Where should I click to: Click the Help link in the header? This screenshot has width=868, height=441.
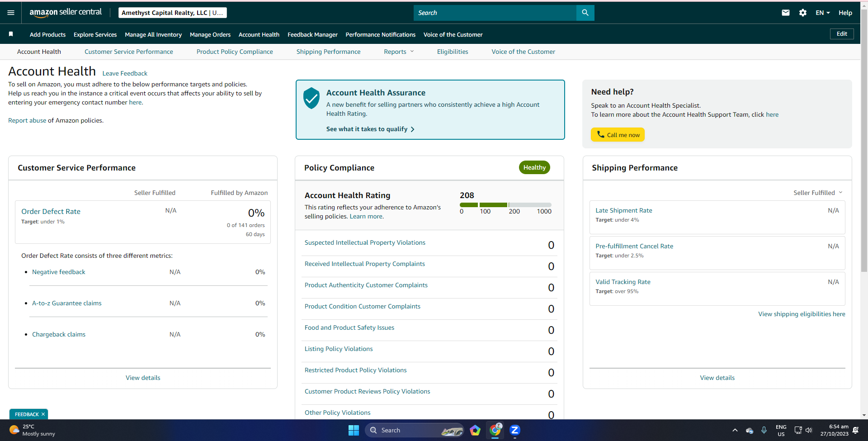click(x=845, y=13)
